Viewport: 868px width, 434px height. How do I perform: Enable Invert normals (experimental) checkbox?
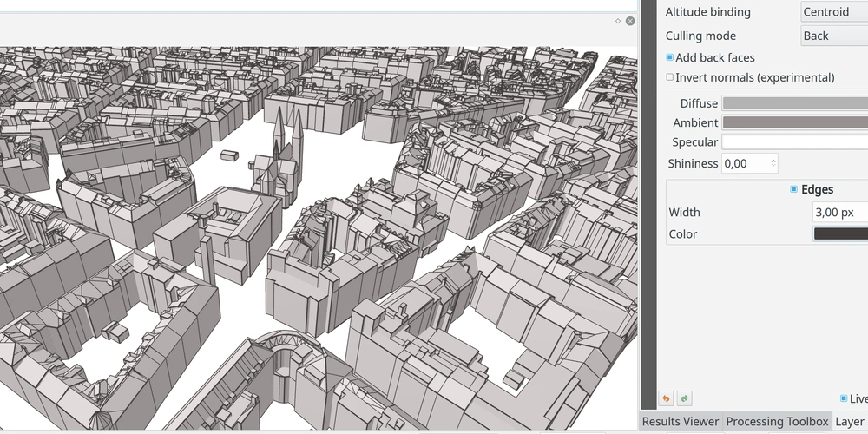coord(669,77)
